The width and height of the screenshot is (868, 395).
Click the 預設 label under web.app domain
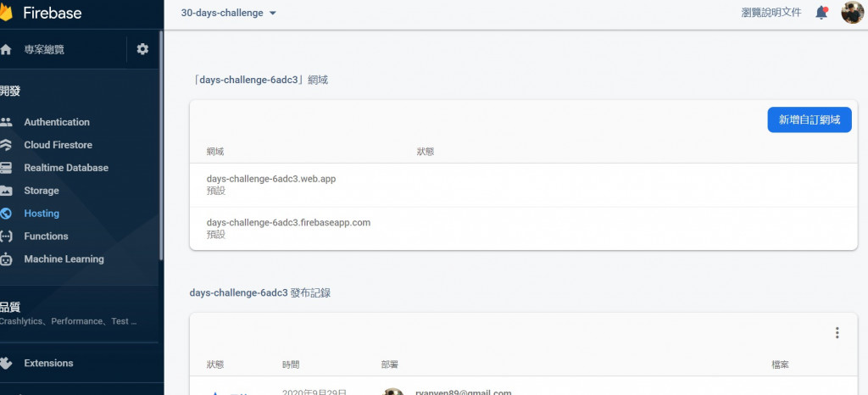(216, 191)
